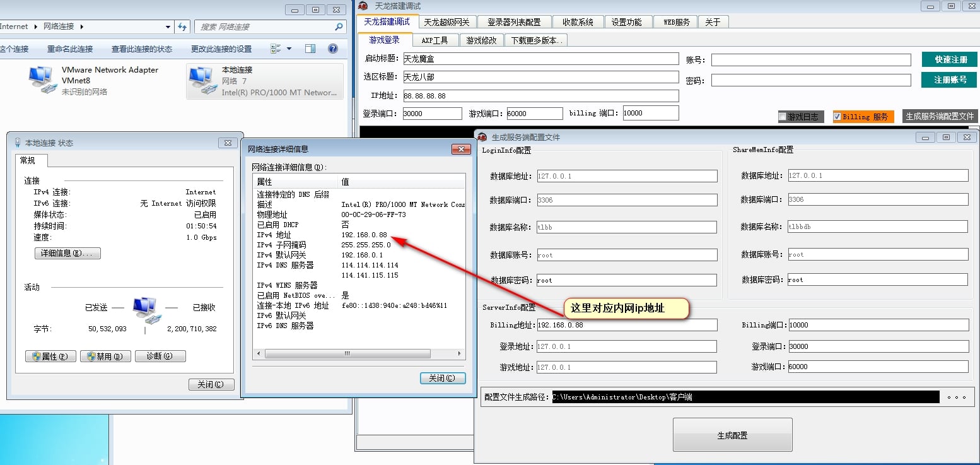Screen dimensions: 980x465
Task: Click the 天龙搭建调试 title bar app icon
Action: [363, 6]
